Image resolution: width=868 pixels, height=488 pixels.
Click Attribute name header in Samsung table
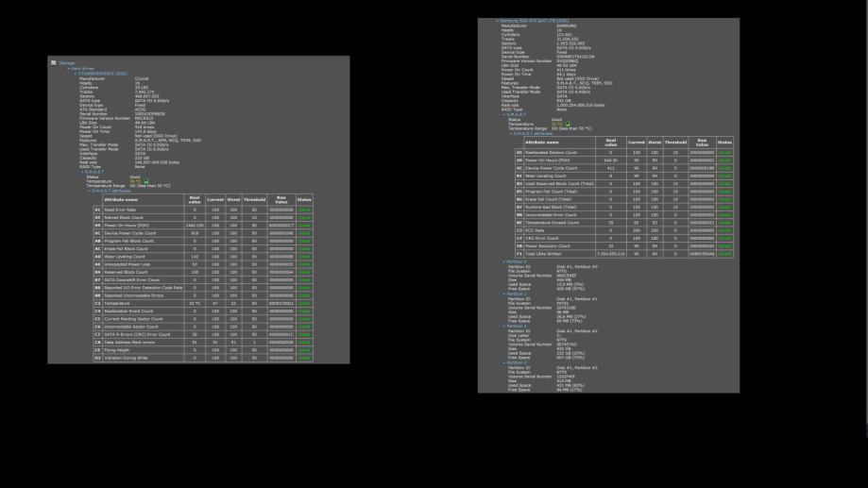tap(560, 143)
